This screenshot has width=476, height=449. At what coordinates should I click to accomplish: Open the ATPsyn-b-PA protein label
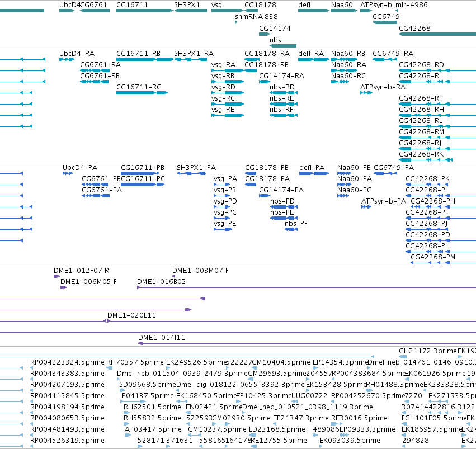click(383, 201)
